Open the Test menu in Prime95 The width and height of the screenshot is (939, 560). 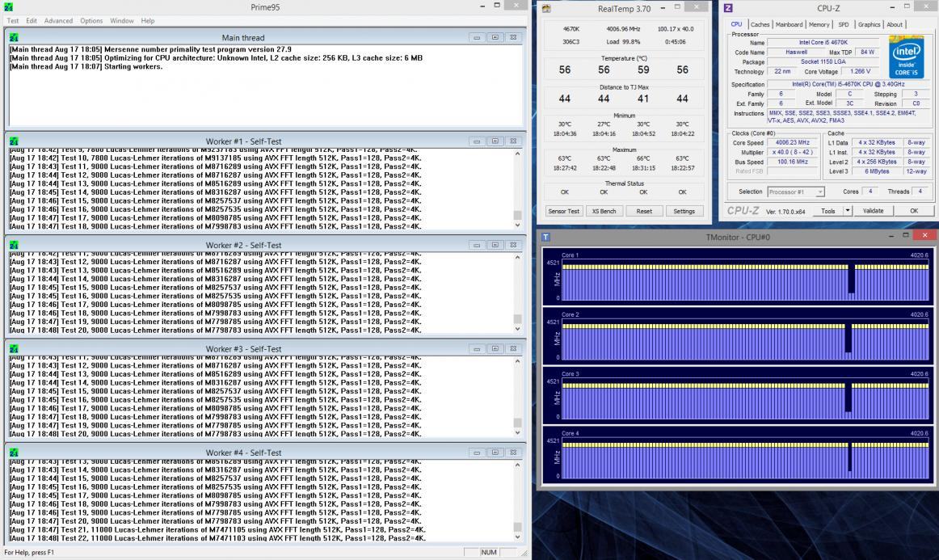13,20
